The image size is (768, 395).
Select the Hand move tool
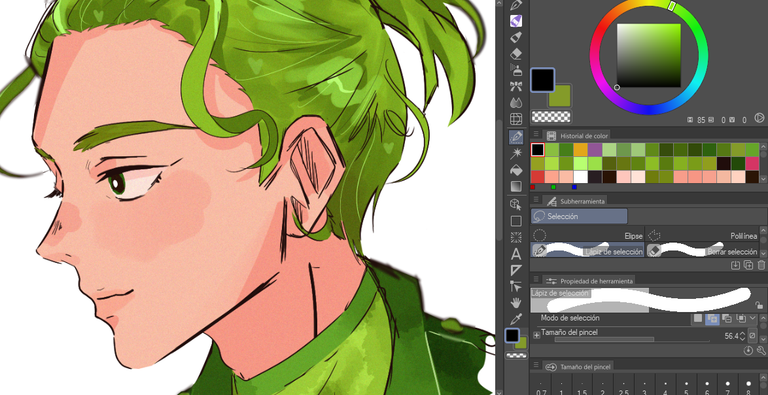point(516,303)
